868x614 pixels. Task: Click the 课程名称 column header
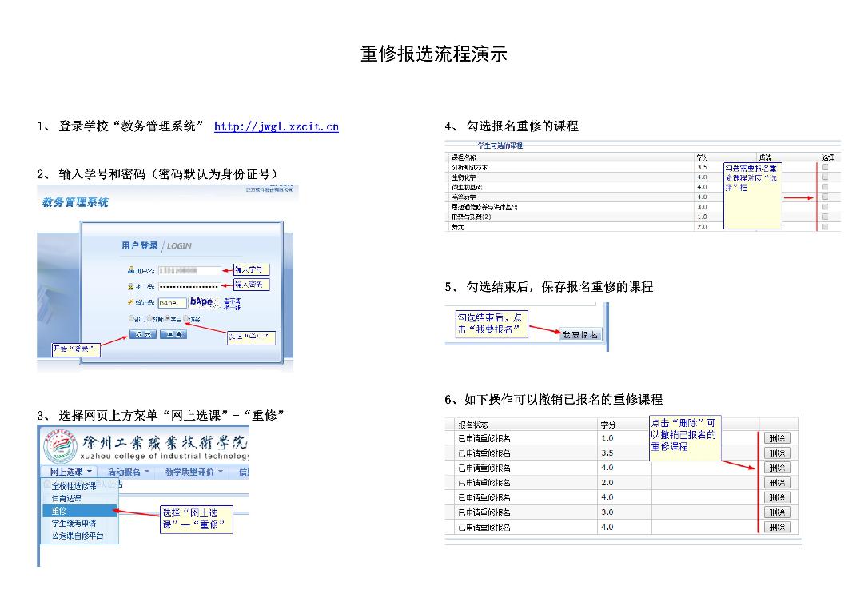(x=464, y=157)
